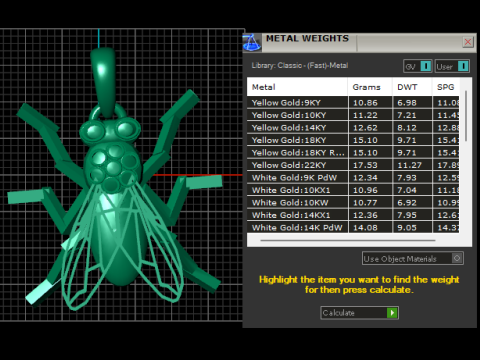Image resolution: width=480 pixels, height=360 pixels.
Task: Select the Yellow Gold:9KY row
Action: [353, 103]
